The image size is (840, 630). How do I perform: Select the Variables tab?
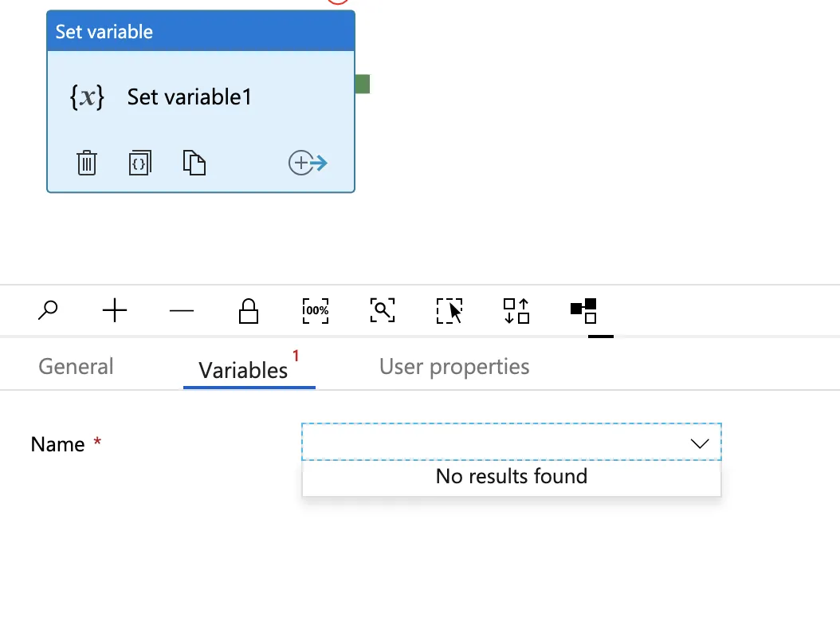(243, 370)
